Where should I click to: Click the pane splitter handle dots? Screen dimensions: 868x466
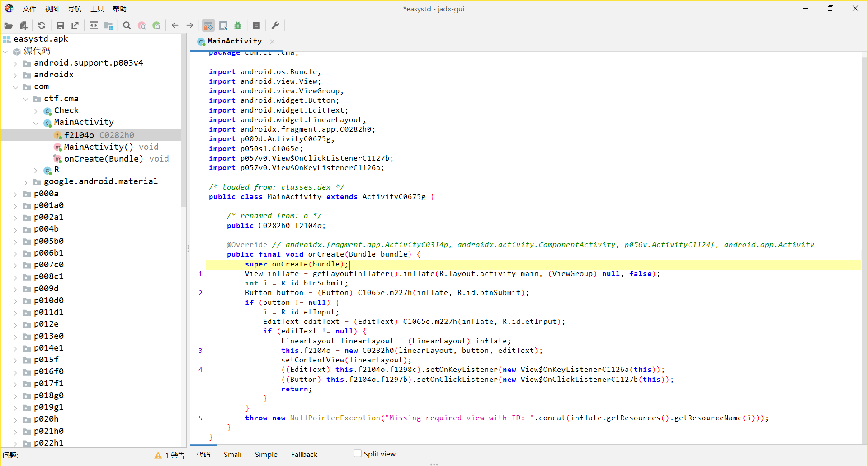coord(188,248)
